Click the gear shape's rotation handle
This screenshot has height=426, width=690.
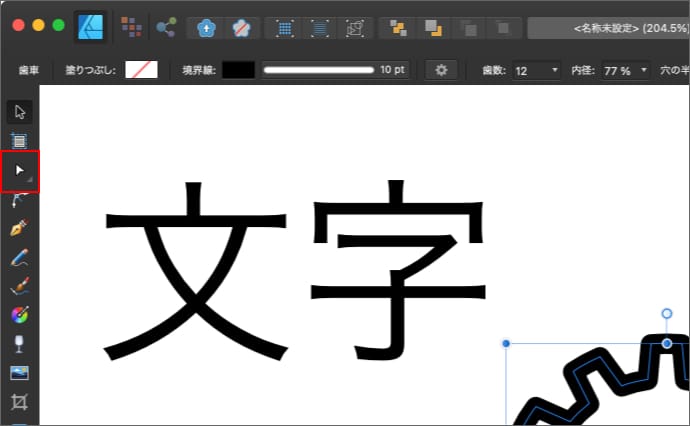coord(667,314)
